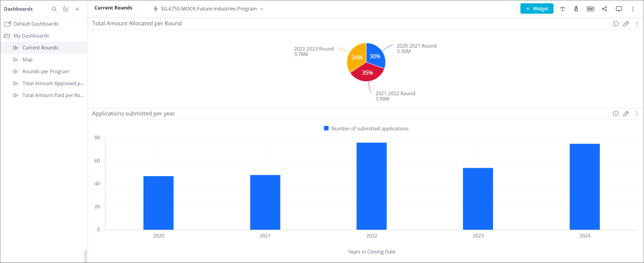Image resolution: width=644 pixels, height=263 pixels.
Task: Open the dashboard three-dot options menu
Action: (633, 9)
